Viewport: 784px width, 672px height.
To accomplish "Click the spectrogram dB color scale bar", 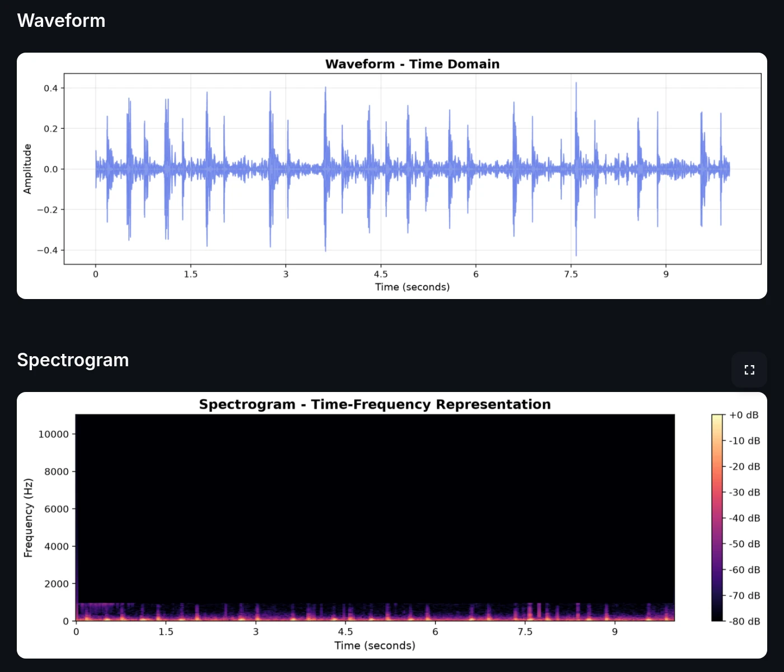I will click(x=717, y=517).
